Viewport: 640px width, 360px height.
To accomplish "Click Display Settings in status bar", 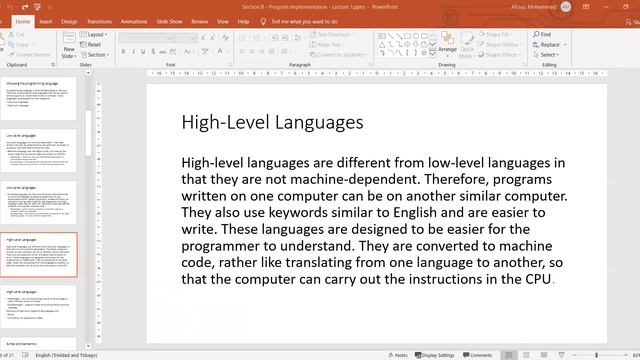I will tap(435, 356).
